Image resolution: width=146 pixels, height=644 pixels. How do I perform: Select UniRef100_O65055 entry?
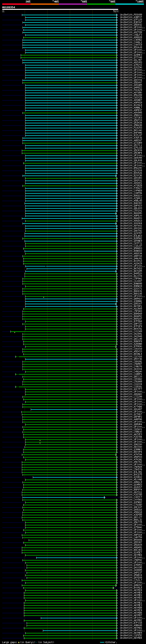click(x=131, y=158)
